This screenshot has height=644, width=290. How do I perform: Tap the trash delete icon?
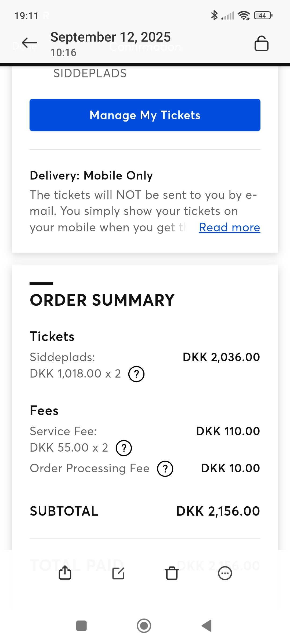(x=172, y=573)
